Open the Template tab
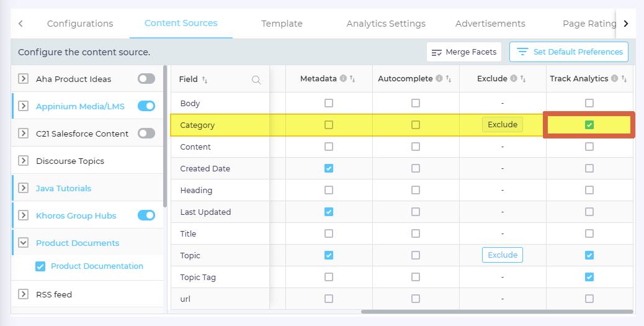The height and width of the screenshot is (326, 644). [282, 24]
